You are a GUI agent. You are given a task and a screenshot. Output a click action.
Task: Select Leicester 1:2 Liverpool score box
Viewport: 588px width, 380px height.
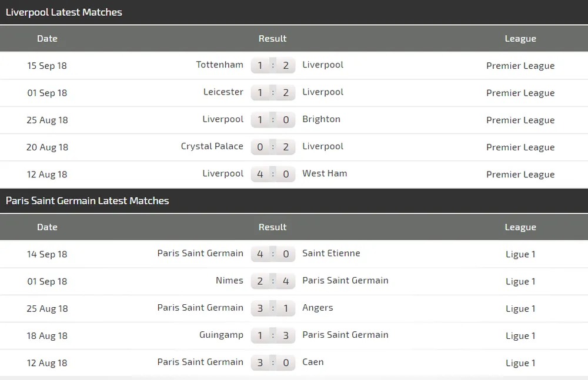[273, 92]
